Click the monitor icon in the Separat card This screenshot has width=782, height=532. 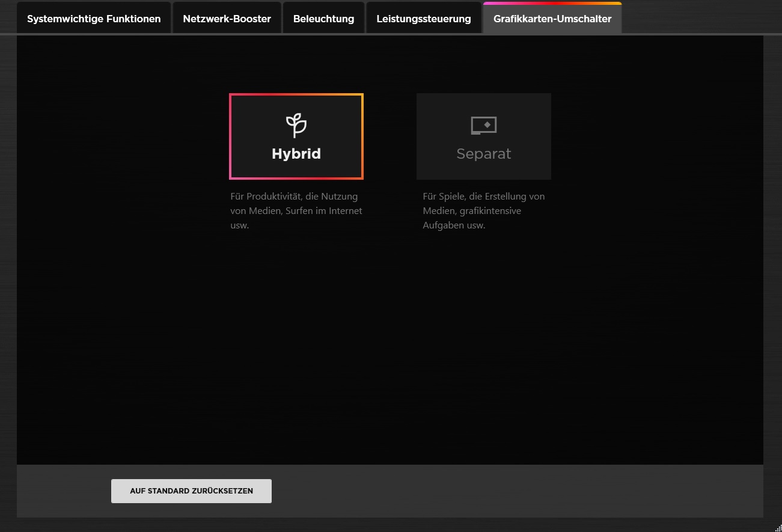tap(484, 126)
